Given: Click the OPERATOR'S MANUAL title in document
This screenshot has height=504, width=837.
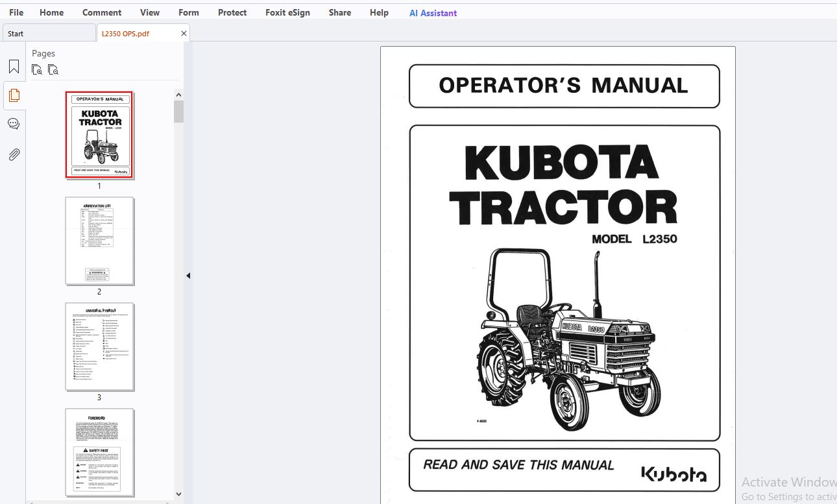Looking at the screenshot, I should point(563,86).
